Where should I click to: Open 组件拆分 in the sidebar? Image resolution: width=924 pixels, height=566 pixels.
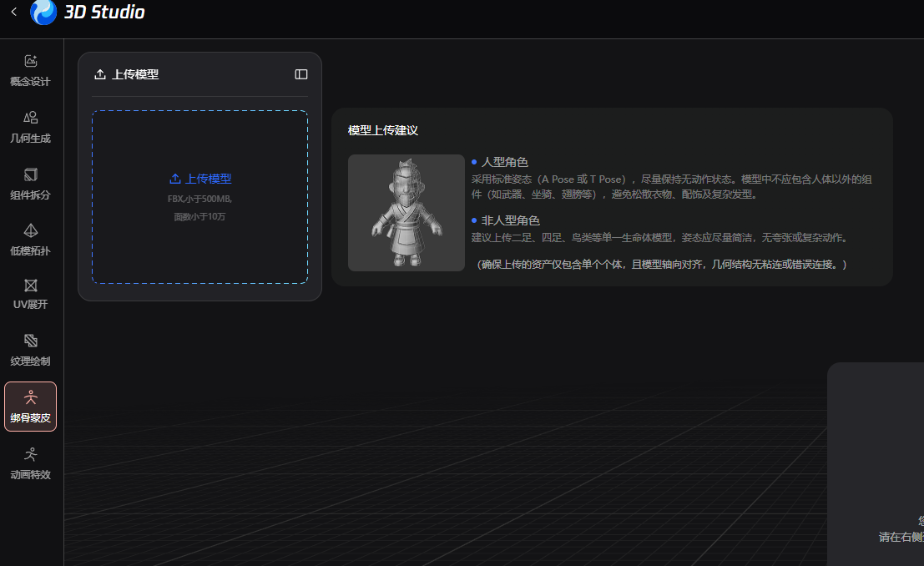[31, 184]
